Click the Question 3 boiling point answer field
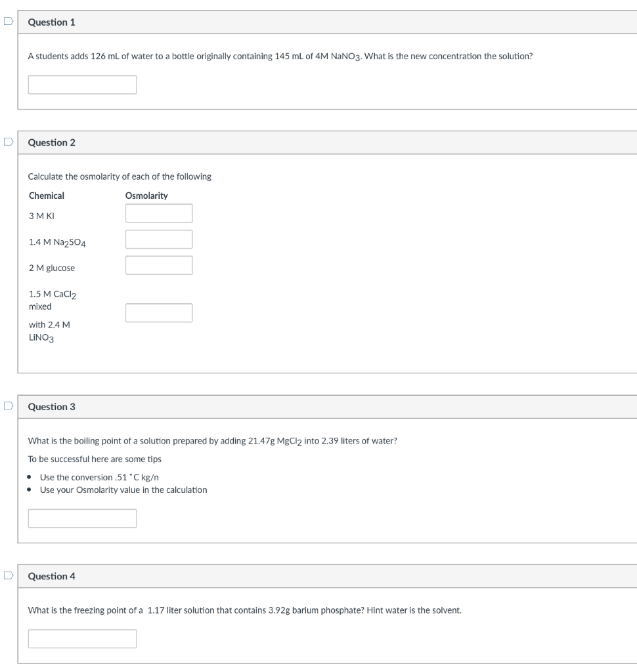The width and height of the screenshot is (637, 672). (x=82, y=518)
